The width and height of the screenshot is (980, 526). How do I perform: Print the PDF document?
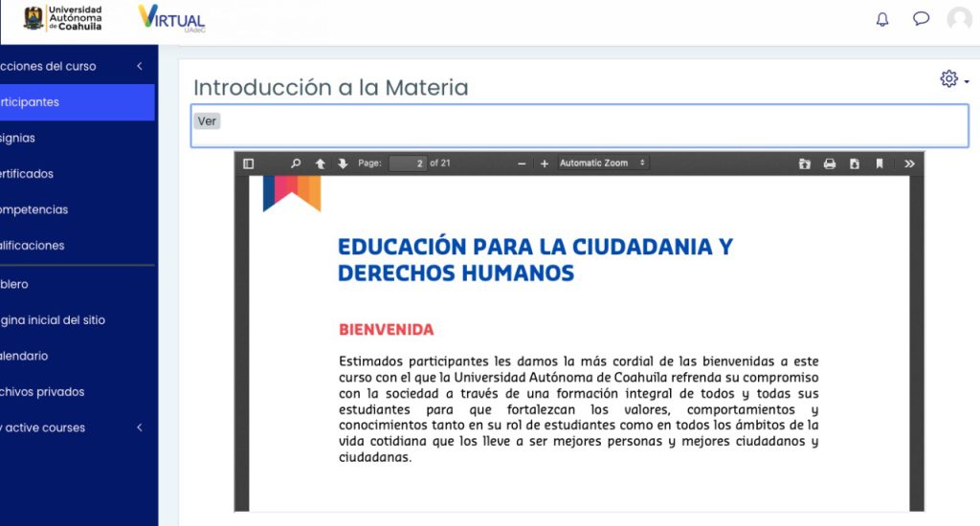tap(830, 164)
